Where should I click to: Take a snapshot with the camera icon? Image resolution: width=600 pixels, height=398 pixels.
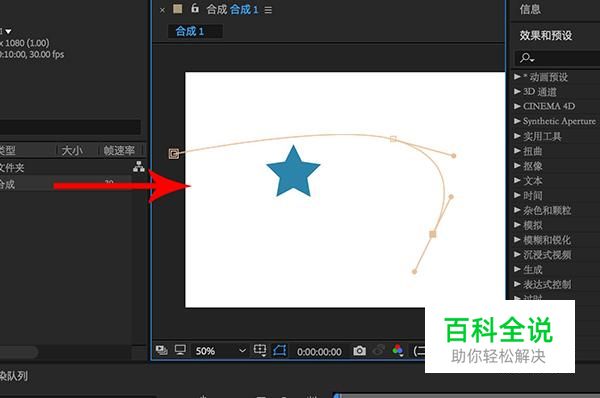click(359, 351)
